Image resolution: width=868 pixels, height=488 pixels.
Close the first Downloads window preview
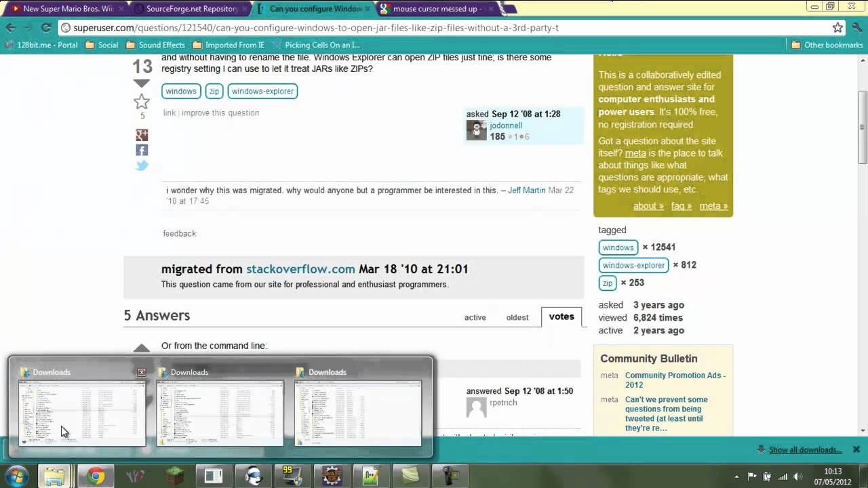pos(142,372)
